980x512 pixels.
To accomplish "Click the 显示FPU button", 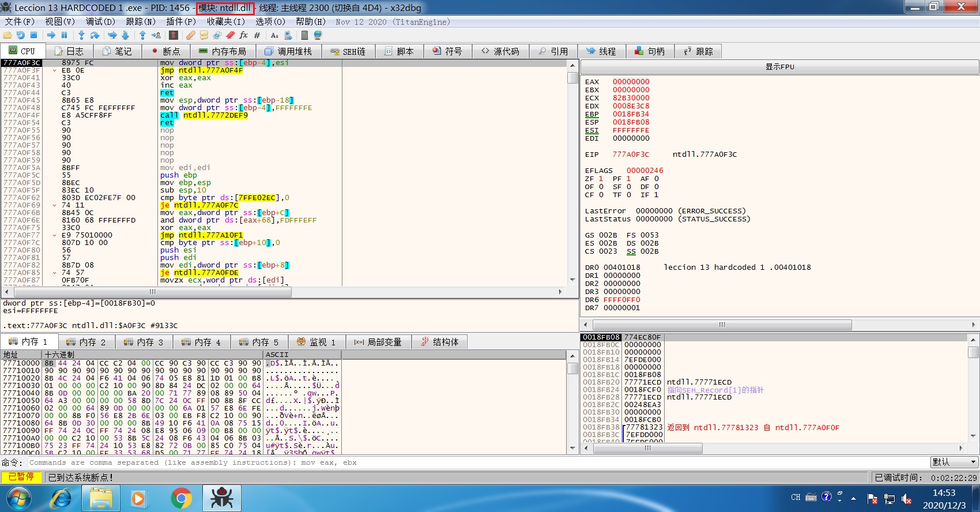I will click(x=779, y=67).
